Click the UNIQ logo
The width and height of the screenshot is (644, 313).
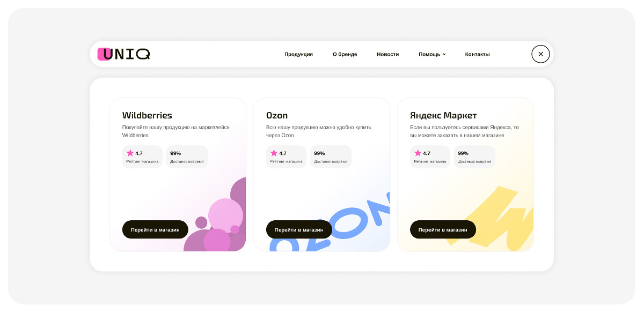(124, 54)
